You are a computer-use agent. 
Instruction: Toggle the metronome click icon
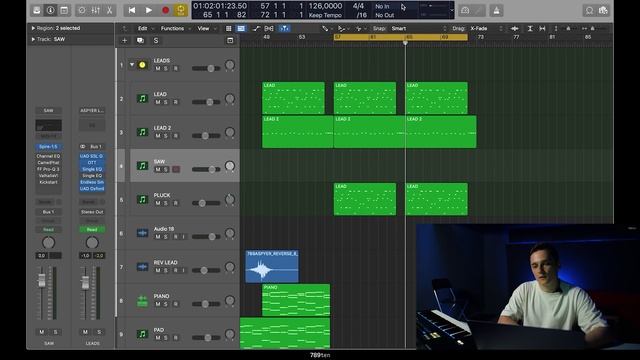(x=496, y=11)
